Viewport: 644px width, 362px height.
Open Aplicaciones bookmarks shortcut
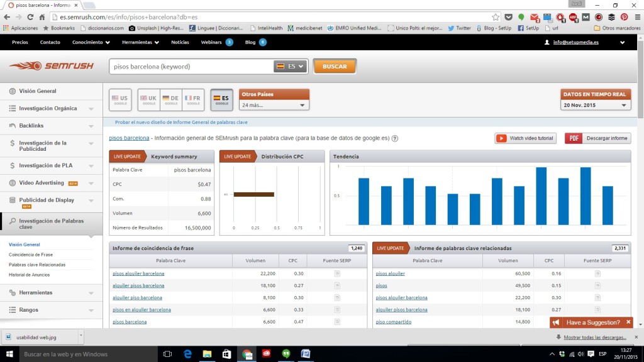(20, 28)
